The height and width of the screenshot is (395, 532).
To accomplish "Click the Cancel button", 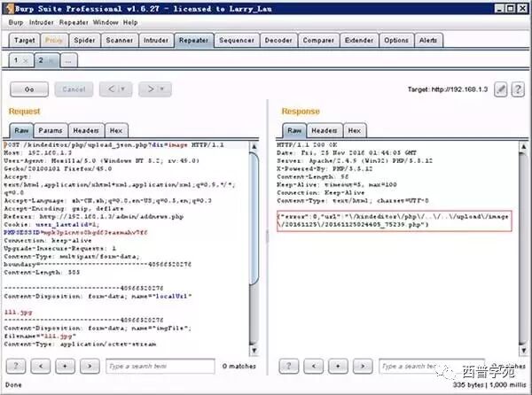I will click(74, 89).
